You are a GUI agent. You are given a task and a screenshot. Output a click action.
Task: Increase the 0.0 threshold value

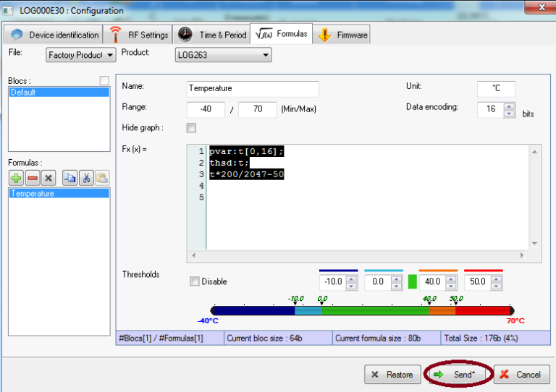(x=397, y=278)
